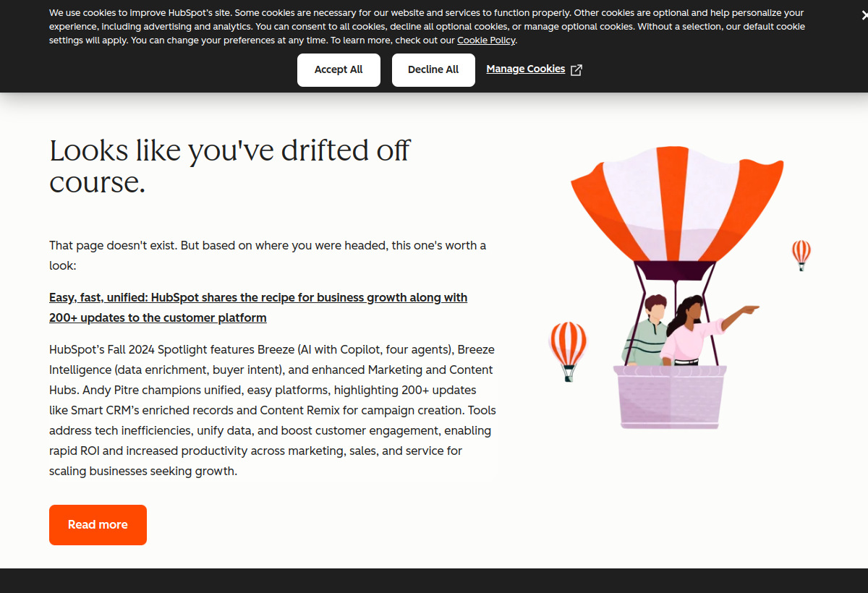Accept all cookies in the banner

point(339,70)
